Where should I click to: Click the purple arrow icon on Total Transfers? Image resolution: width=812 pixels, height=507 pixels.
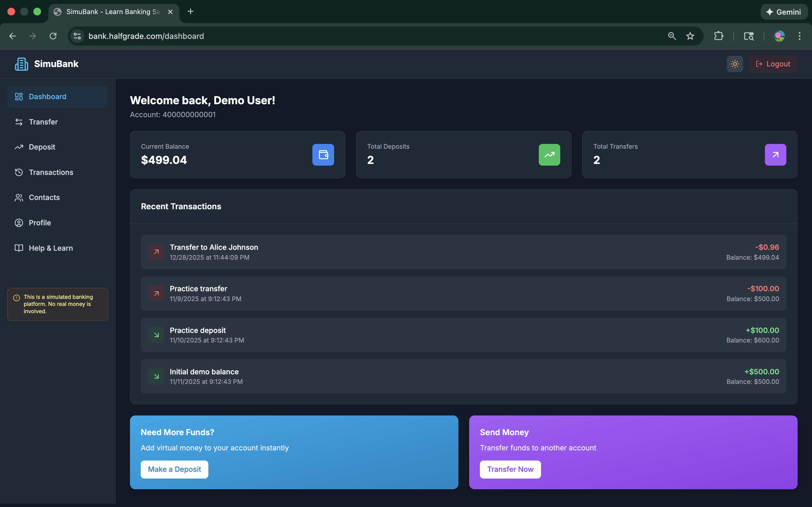click(775, 155)
